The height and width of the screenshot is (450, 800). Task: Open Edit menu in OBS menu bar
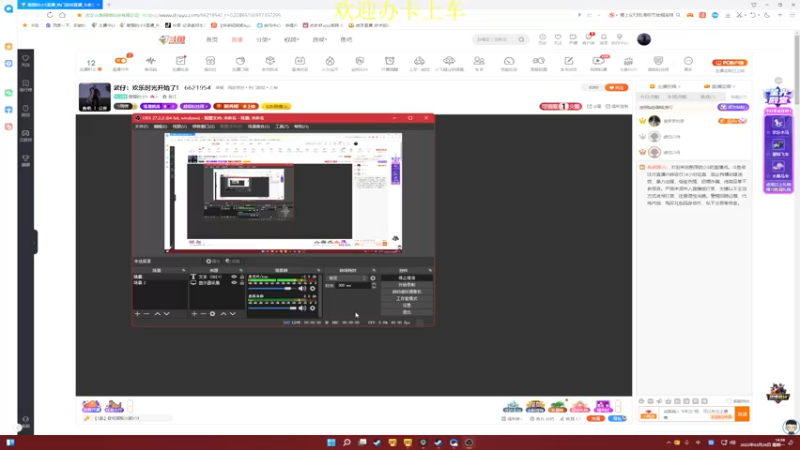point(160,127)
